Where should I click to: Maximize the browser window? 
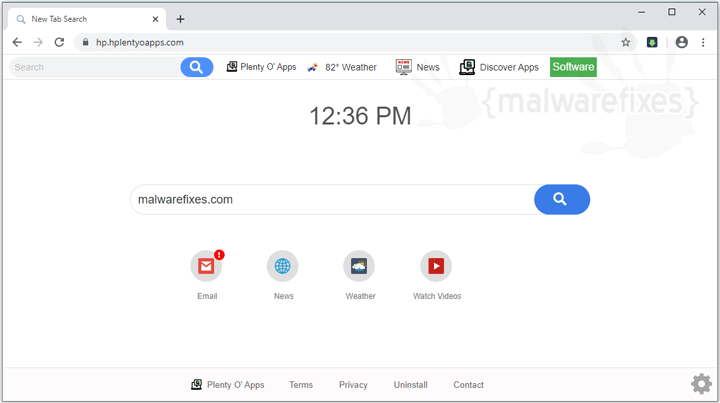[672, 12]
